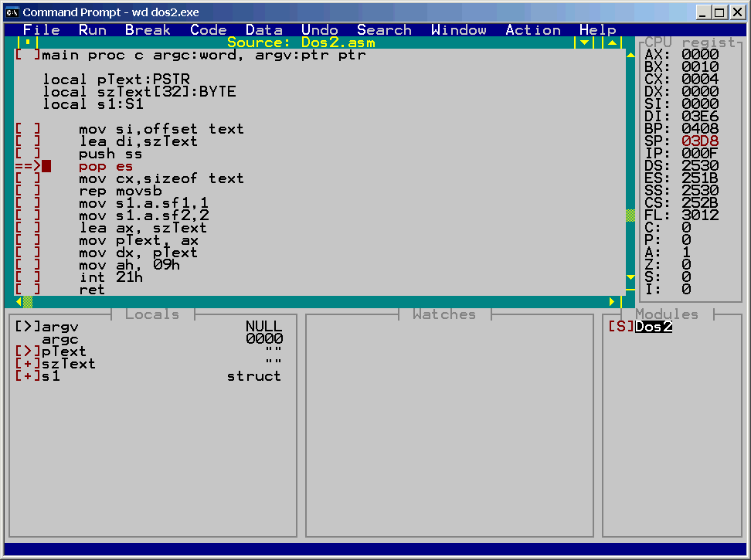Maximize the Source window with up-arrow icon
Screen dimensions: 751x560
(610, 42)
